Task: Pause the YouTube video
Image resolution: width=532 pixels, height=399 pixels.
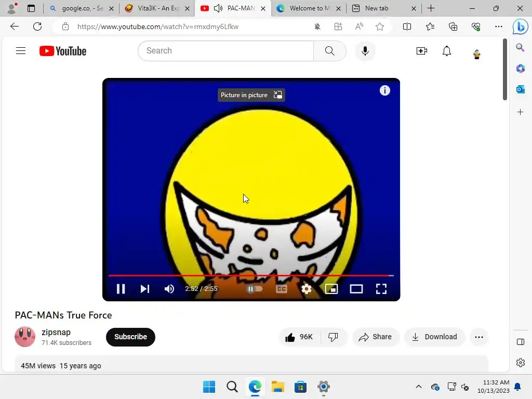Action: pos(121,289)
